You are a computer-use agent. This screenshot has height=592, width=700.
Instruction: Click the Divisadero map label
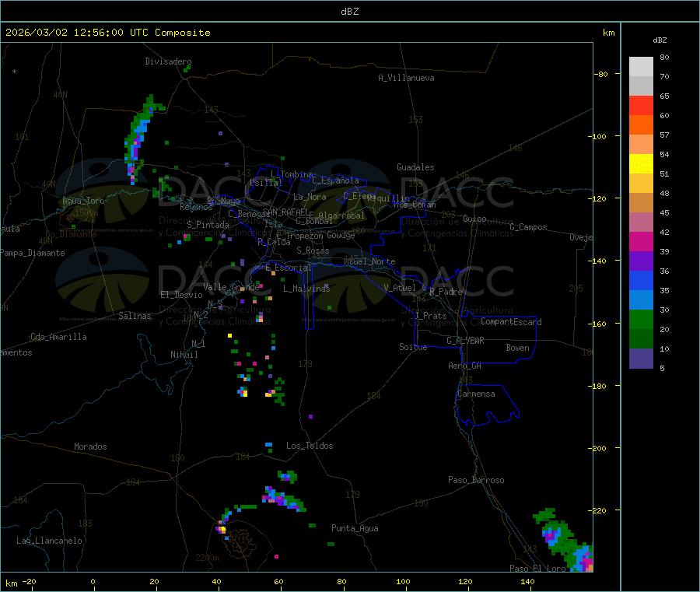pos(168,61)
